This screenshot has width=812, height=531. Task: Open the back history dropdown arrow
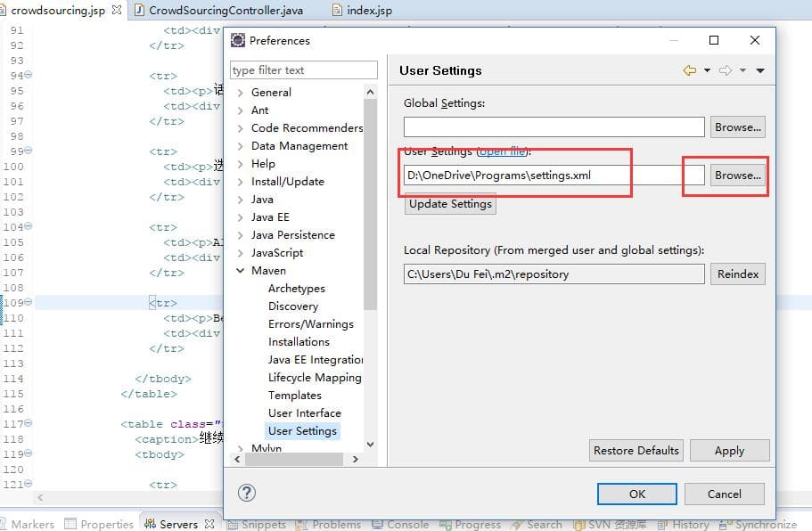(708, 70)
